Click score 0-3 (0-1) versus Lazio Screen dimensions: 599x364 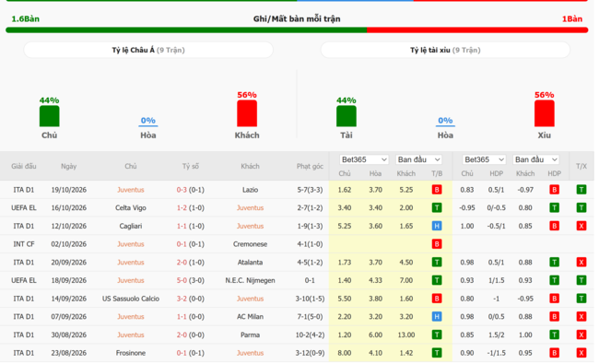[190, 190]
